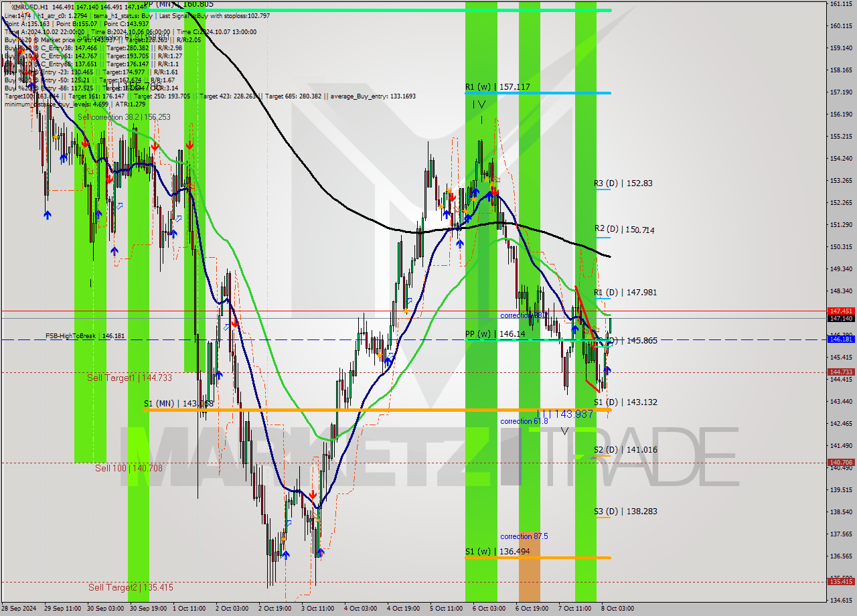Select the 5 Oct 11:00 time axis label
This screenshot has height=616, width=857.
[x=446, y=609]
